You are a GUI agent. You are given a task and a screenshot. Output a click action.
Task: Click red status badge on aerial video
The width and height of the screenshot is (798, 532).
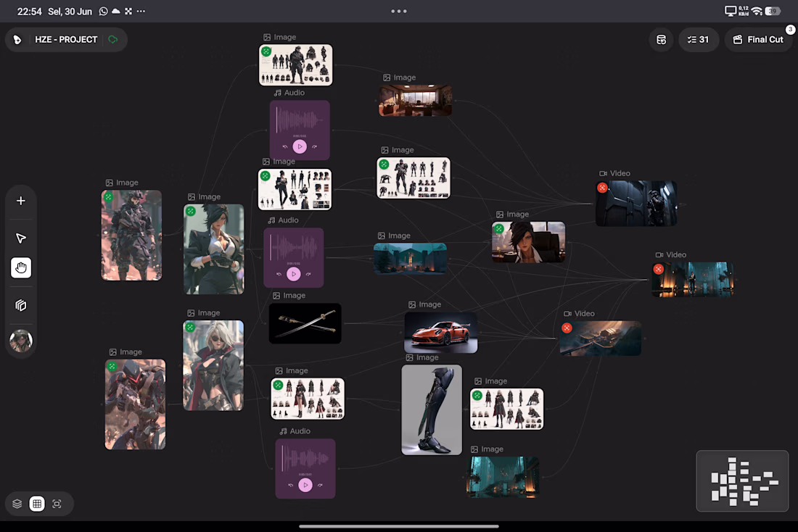pos(567,328)
